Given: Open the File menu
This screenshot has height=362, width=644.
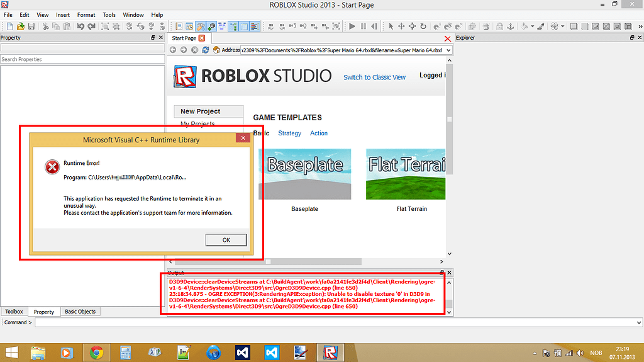Looking at the screenshot, I should 8,15.
